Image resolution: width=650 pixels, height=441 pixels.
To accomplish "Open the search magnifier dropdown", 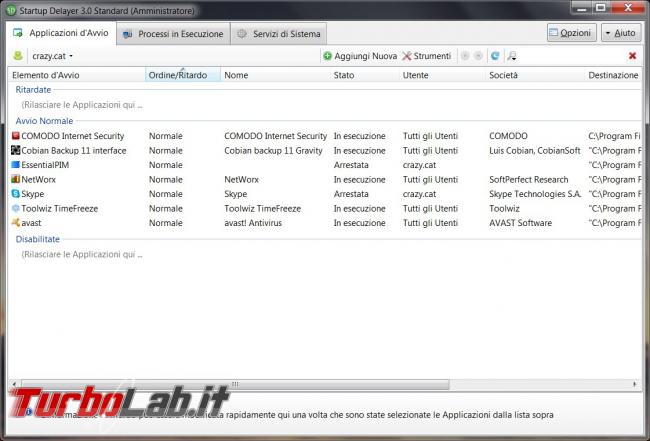I will click(512, 56).
